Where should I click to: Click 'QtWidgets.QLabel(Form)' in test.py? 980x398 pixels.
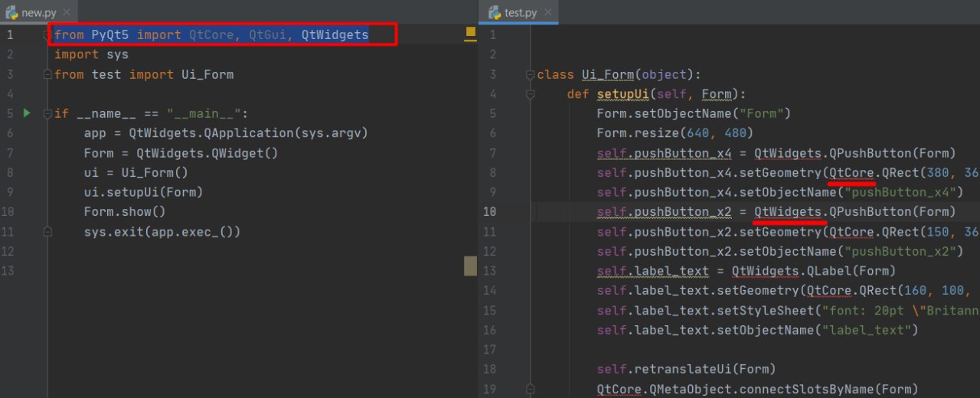(x=814, y=271)
